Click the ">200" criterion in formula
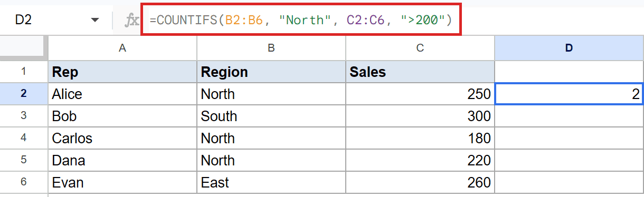 pos(424,21)
